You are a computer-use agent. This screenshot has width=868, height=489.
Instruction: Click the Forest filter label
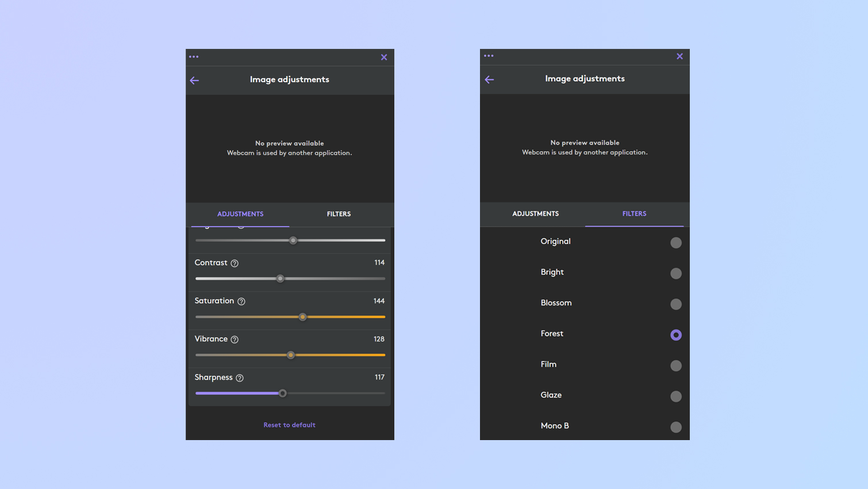point(552,334)
